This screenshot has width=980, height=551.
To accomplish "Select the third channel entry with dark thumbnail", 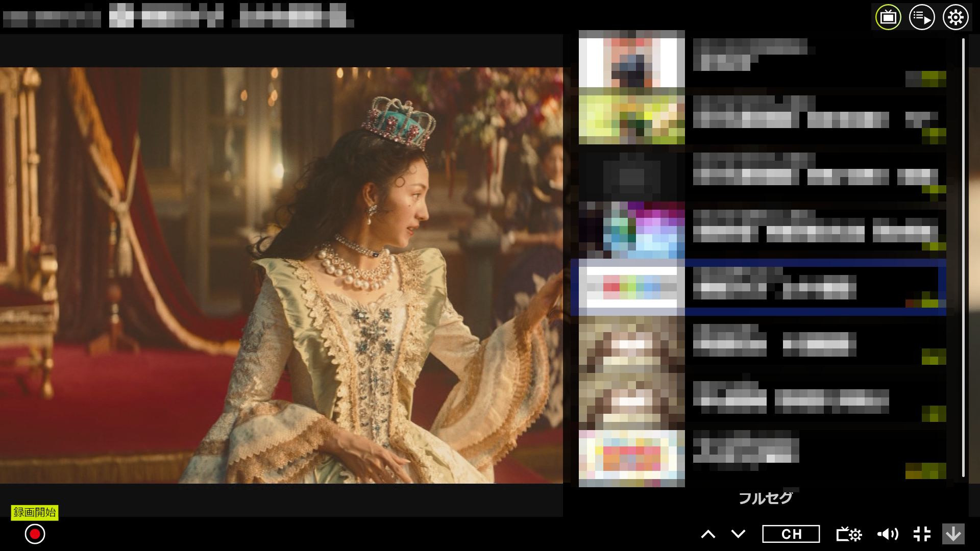I will point(631,173).
